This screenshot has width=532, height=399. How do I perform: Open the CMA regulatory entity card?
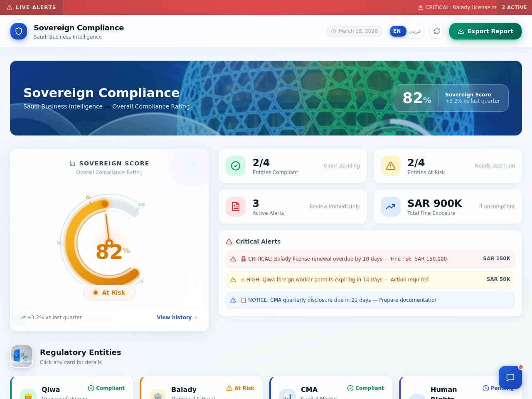click(x=331, y=388)
